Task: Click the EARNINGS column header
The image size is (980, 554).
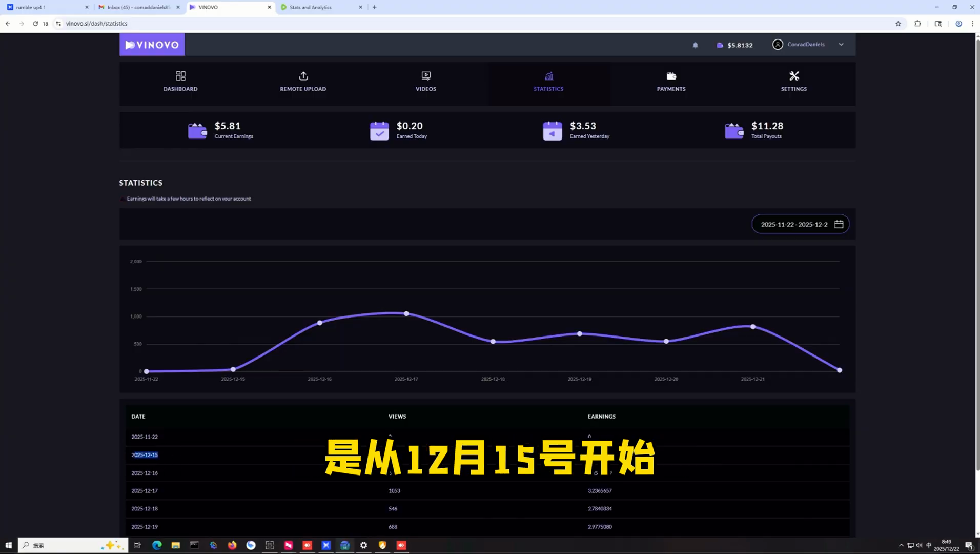Action: (x=602, y=417)
